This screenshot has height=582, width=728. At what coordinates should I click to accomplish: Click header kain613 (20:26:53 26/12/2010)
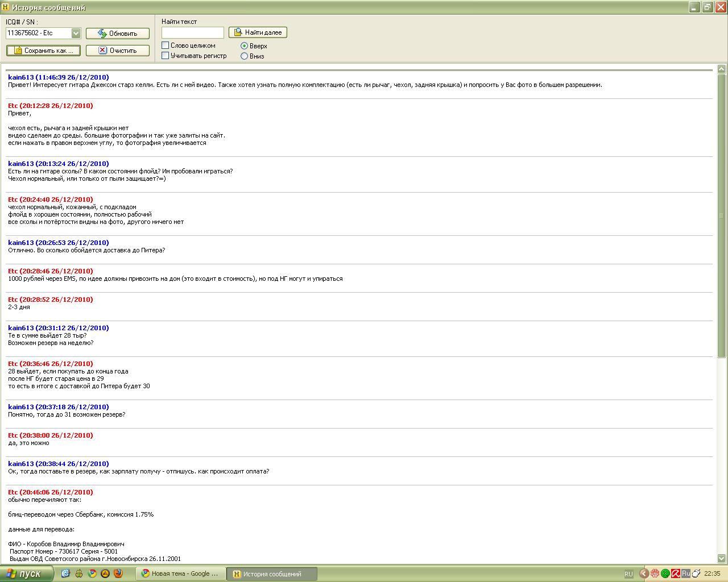(59, 243)
